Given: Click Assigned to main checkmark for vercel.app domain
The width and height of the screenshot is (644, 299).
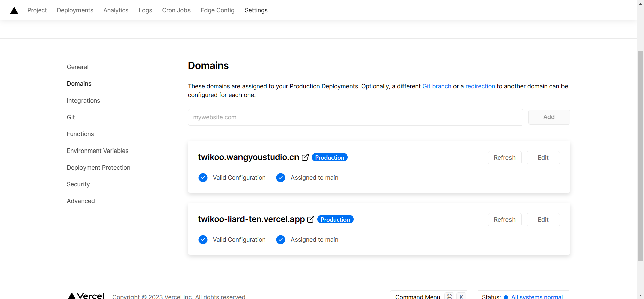Looking at the screenshot, I should point(281,240).
